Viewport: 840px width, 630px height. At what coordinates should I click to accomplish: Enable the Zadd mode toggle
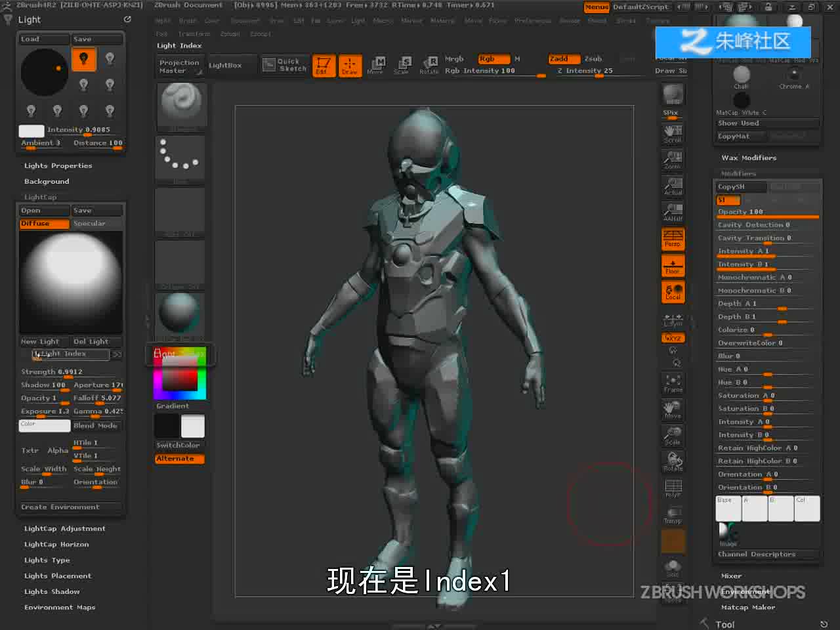point(563,58)
